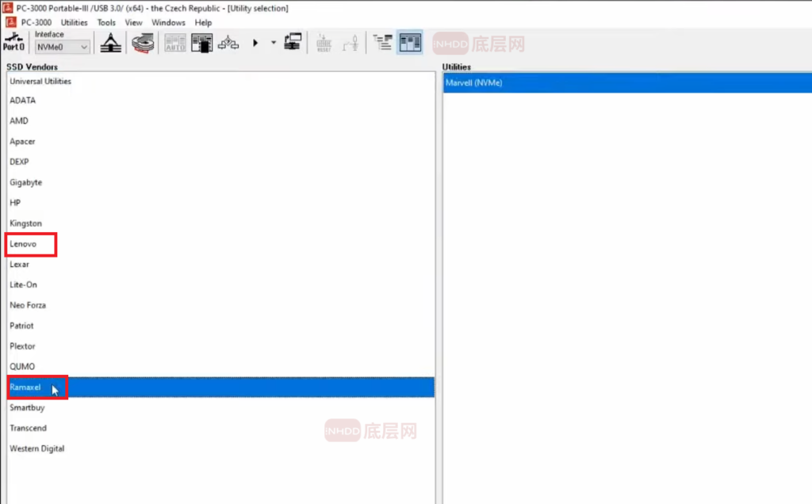Click the stacked pyramid toolbar icon
The height and width of the screenshot is (504, 812).
(111, 43)
